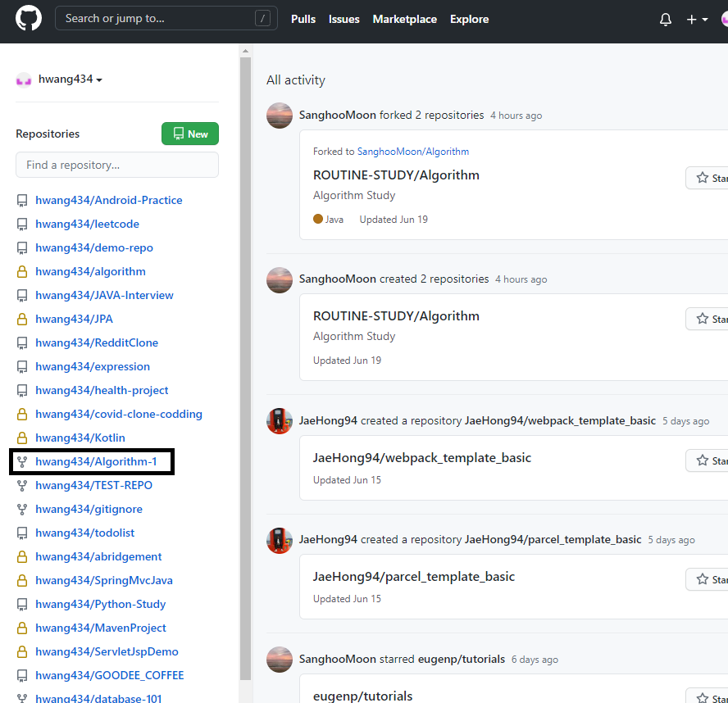This screenshot has width=728, height=703.
Task: Expand the hwang434 account switcher
Action: click(x=70, y=79)
